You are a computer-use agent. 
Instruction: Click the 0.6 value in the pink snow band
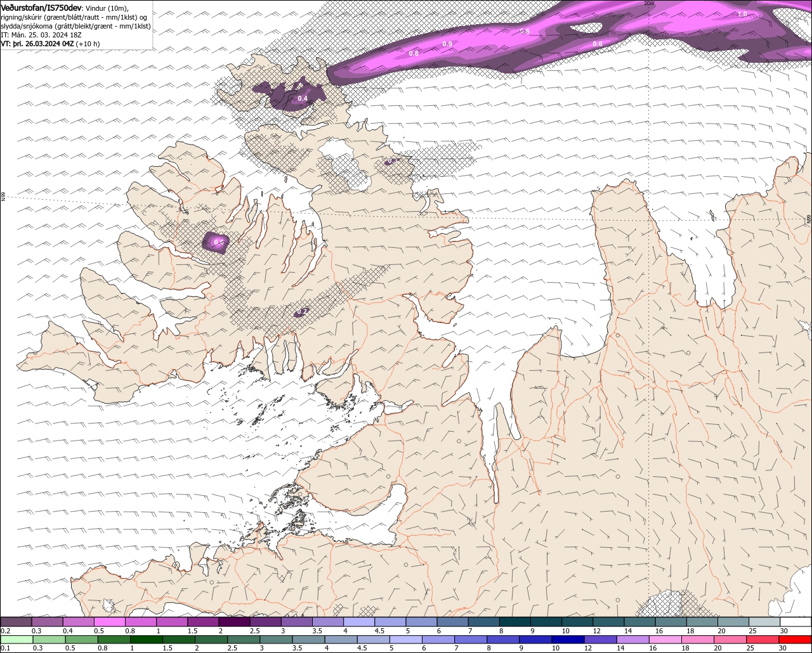(x=598, y=44)
